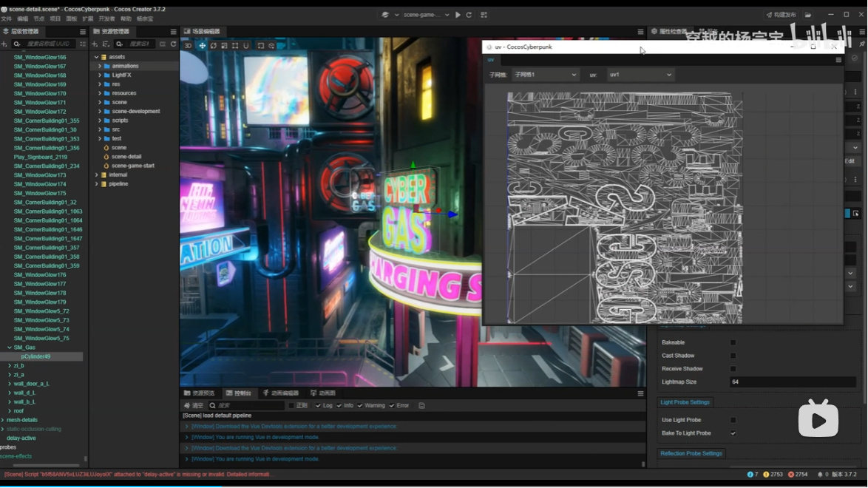Open the 文件 (File) menu
Image resolution: width=868 pixels, height=488 pixels.
[7, 19]
